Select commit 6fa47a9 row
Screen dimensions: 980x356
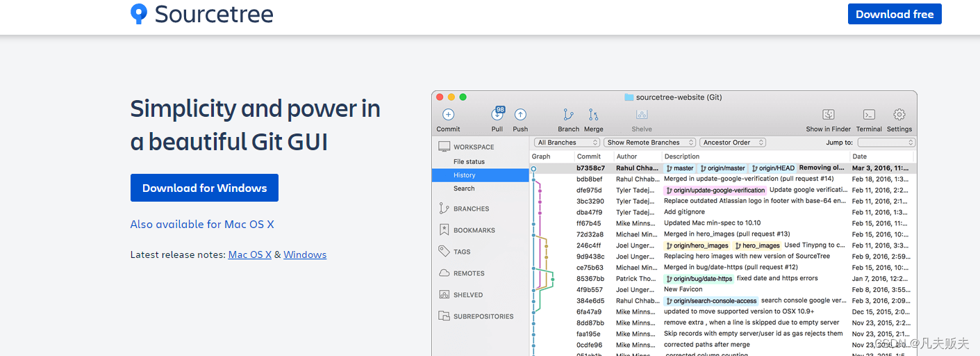pyautogui.click(x=723, y=311)
